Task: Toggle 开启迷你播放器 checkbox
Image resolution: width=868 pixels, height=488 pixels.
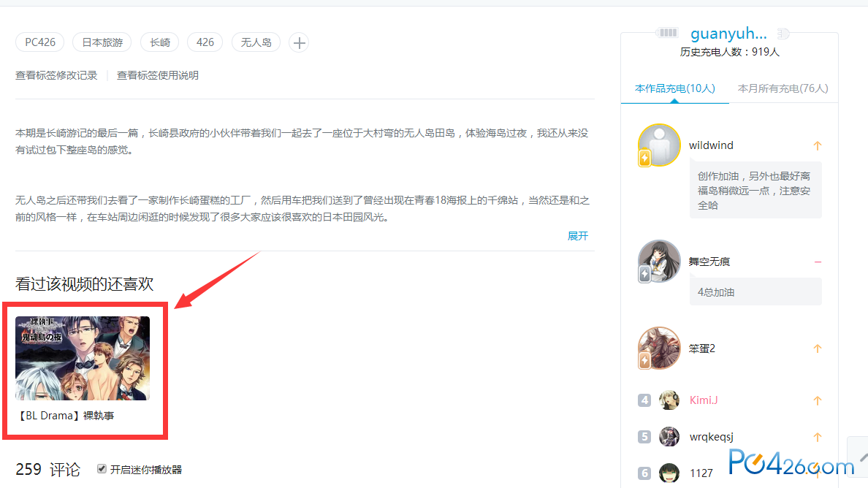Action: click(x=102, y=468)
